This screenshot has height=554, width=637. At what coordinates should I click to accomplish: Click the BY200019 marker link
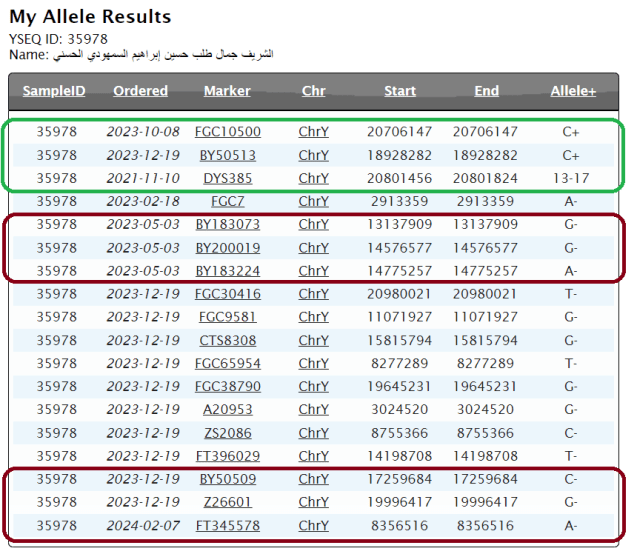(x=227, y=248)
